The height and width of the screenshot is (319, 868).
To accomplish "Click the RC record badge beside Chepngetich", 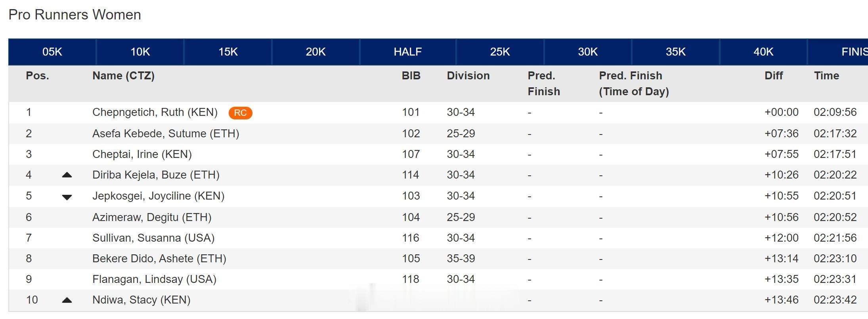I will click(240, 113).
